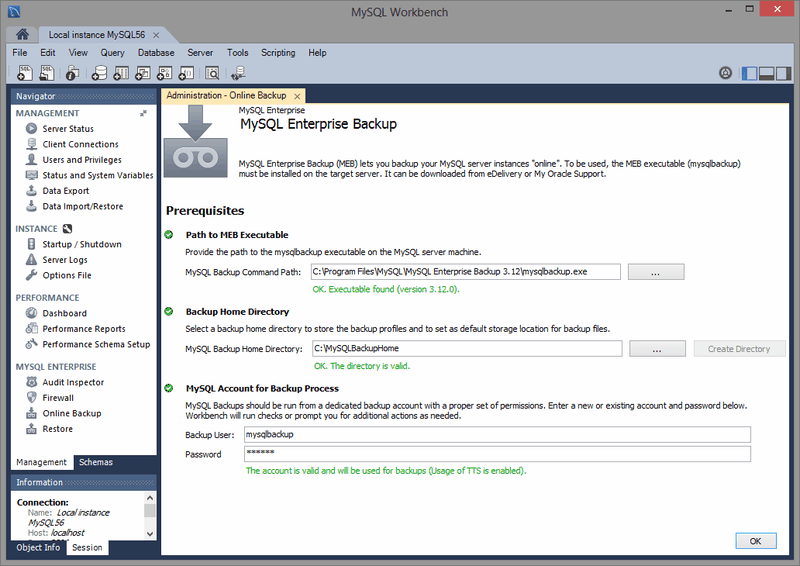Image resolution: width=800 pixels, height=566 pixels.
Task: Click the icon next to INSTANCE heading
Action: coord(67,229)
